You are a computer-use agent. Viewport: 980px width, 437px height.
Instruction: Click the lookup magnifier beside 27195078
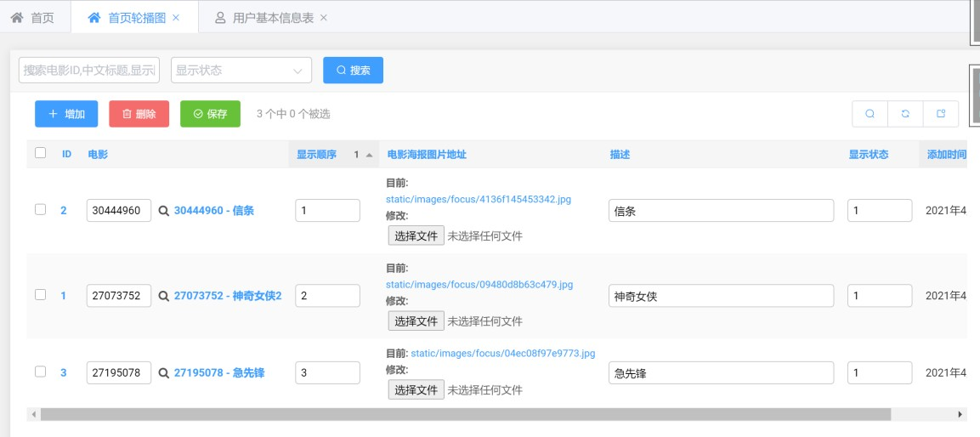click(x=164, y=372)
